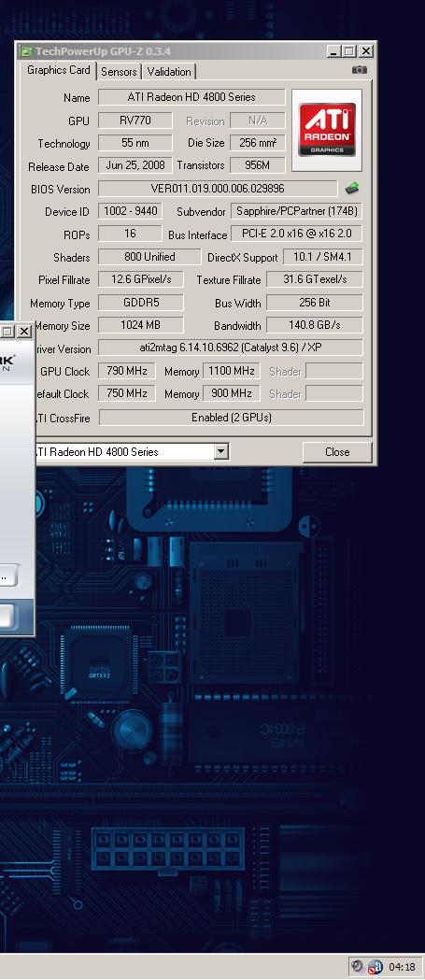Click the camera screenshot icon in GPU-Z
Image resolution: width=425 pixels, height=980 pixels.
pos(360,70)
